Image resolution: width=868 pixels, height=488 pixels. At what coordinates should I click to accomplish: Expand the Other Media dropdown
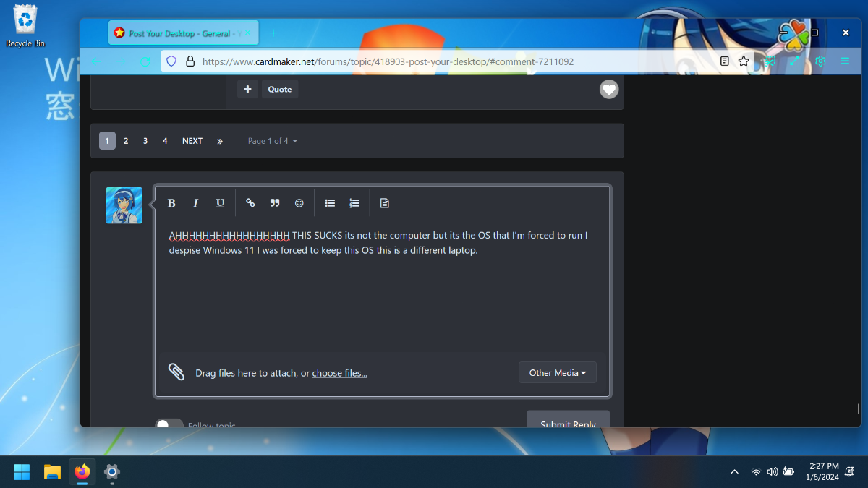(x=558, y=372)
